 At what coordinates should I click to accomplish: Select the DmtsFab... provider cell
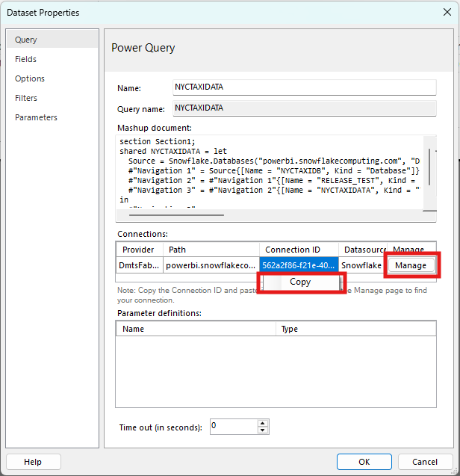pos(139,265)
